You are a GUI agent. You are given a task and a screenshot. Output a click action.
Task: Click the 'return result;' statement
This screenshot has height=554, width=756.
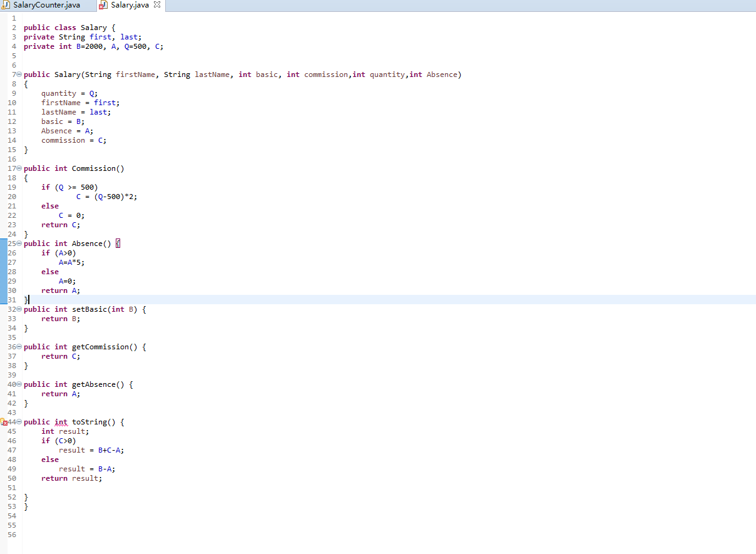pyautogui.click(x=71, y=478)
